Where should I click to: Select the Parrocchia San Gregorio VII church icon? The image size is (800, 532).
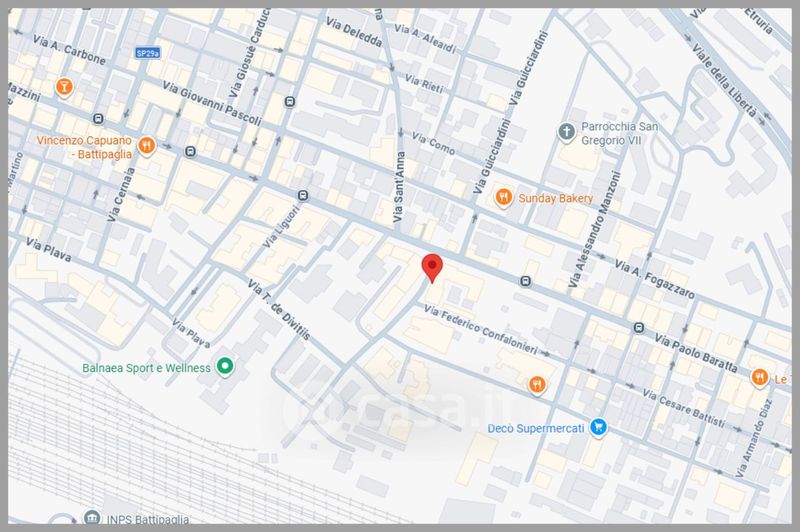tap(566, 131)
